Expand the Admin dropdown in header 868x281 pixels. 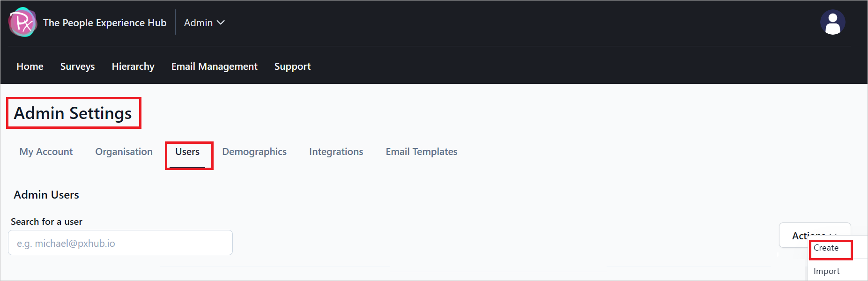click(x=204, y=22)
